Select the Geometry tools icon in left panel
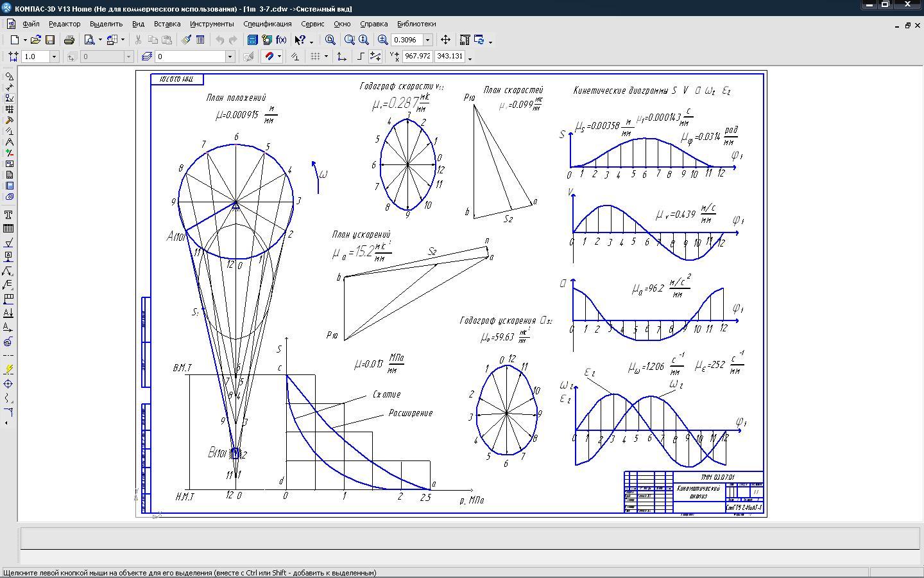The height and width of the screenshot is (578, 924). pos(9,76)
